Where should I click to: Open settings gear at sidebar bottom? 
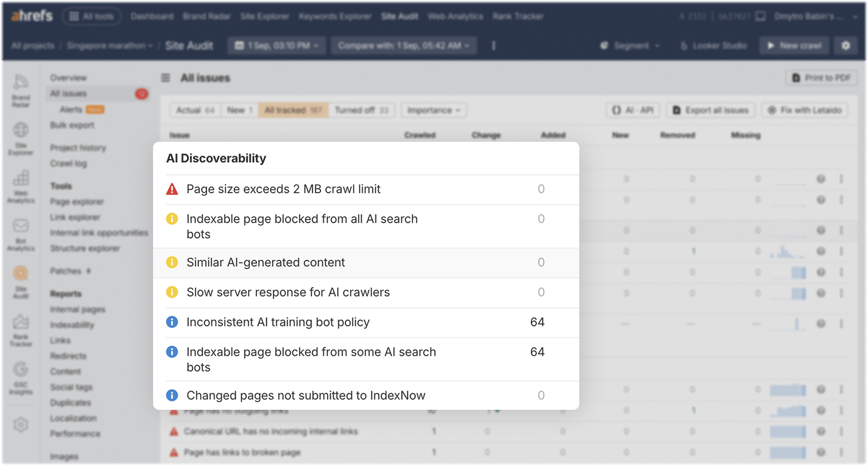[x=21, y=425]
